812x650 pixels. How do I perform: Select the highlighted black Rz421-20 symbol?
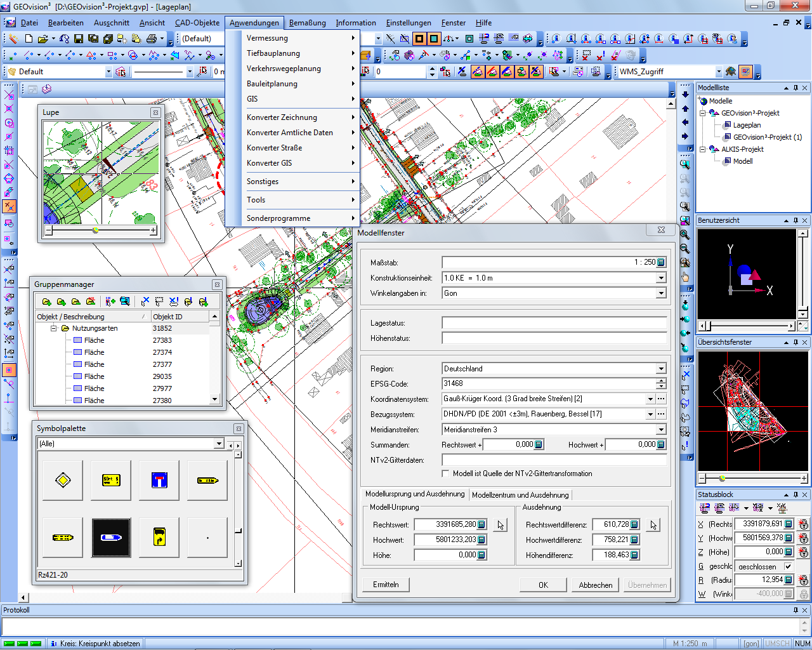[x=111, y=538]
